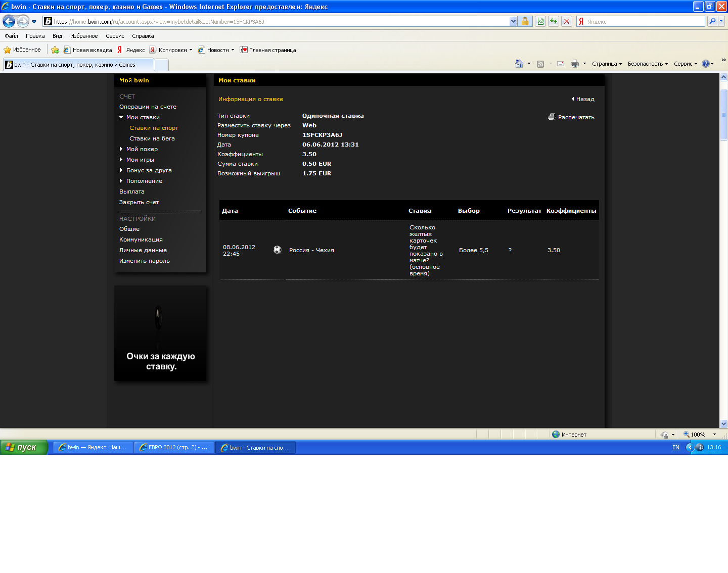Click the printer icon in command bar
This screenshot has height=573, width=728.
pos(574,64)
